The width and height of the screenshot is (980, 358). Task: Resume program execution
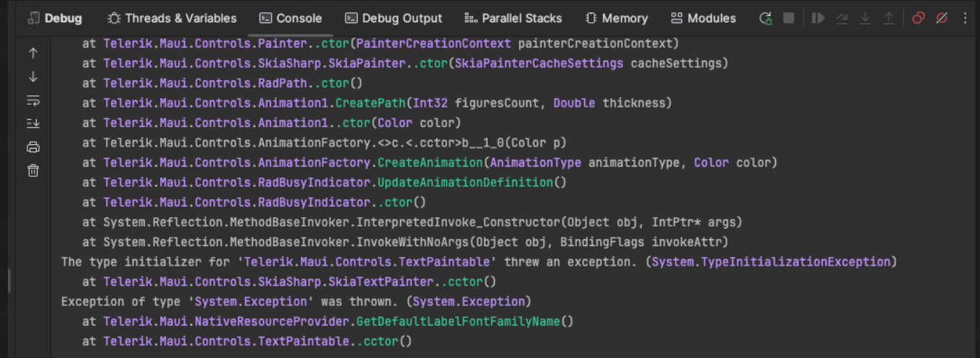click(x=818, y=19)
